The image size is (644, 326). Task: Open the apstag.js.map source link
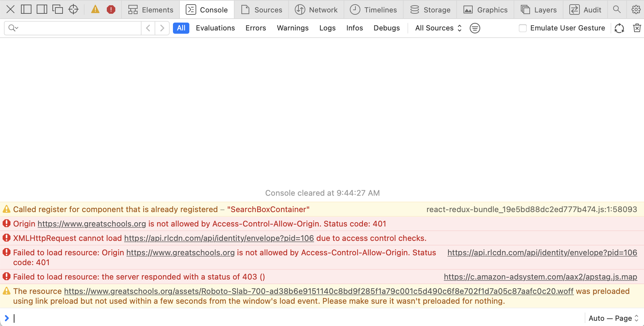pyautogui.click(x=540, y=277)
